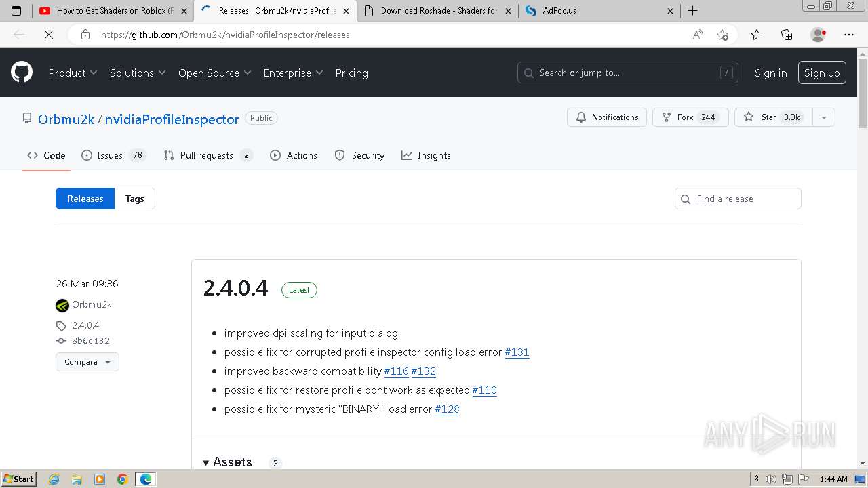Open star lists dropdown arrow
Image resolution: width=868 pixels, height=488 pixels.
tap(823, 117)
